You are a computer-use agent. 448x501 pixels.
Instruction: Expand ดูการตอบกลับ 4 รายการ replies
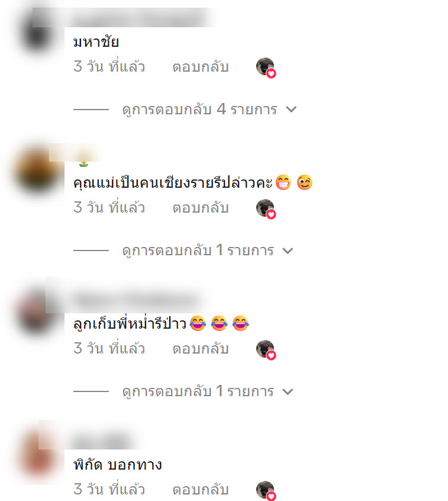[x=199, y=110]
